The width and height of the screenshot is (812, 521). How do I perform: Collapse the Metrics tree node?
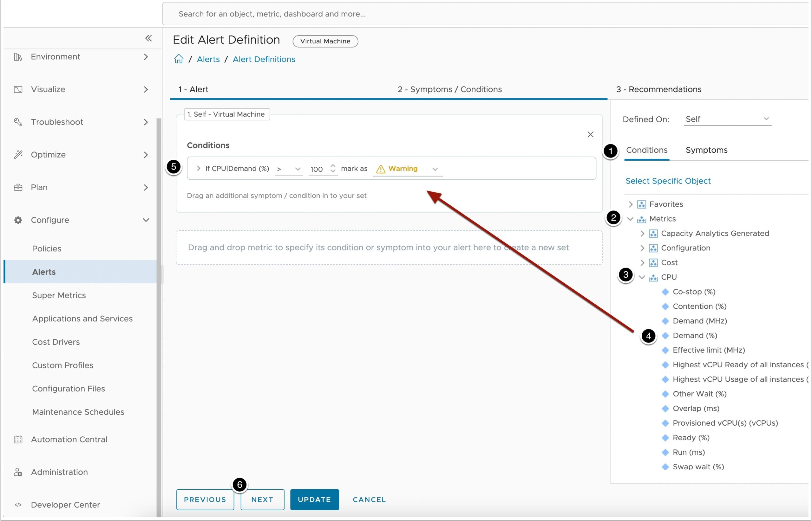(630, 219)
